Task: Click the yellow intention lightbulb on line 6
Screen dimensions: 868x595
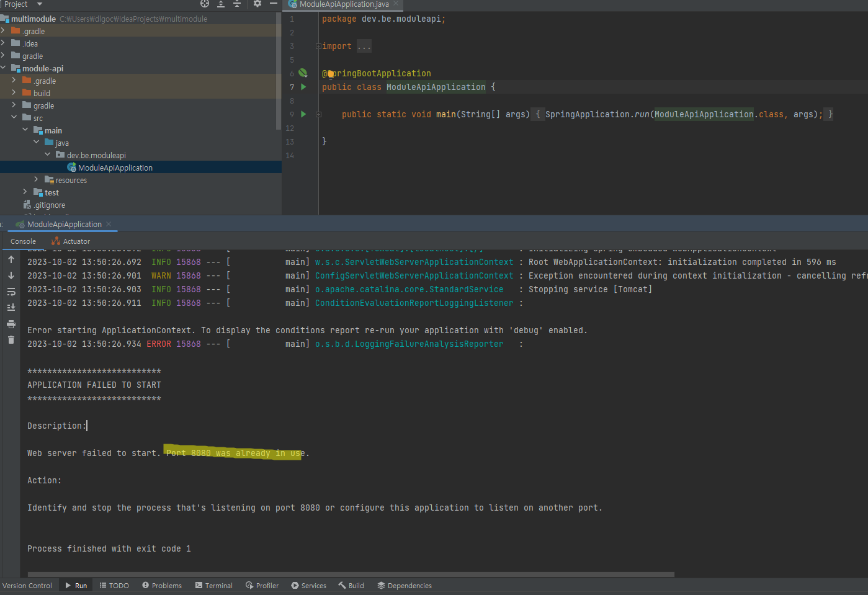Action: pyautogui.click(x=331, y=74)
